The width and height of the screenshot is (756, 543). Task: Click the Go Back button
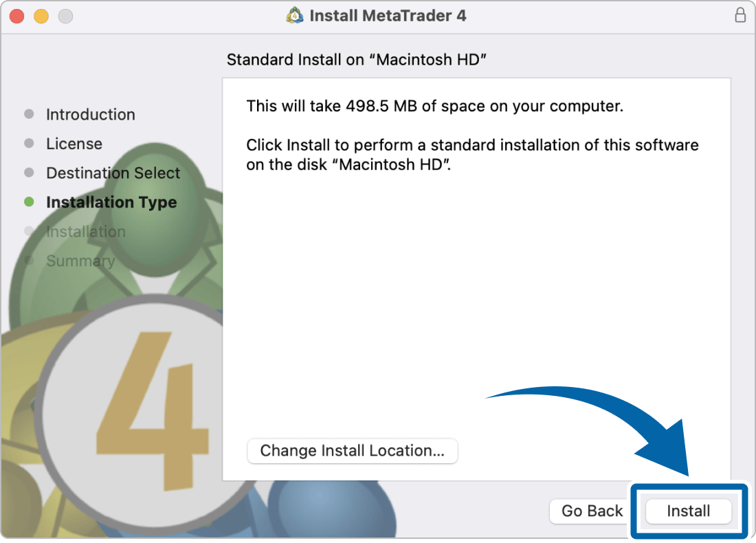click(592, 511)
